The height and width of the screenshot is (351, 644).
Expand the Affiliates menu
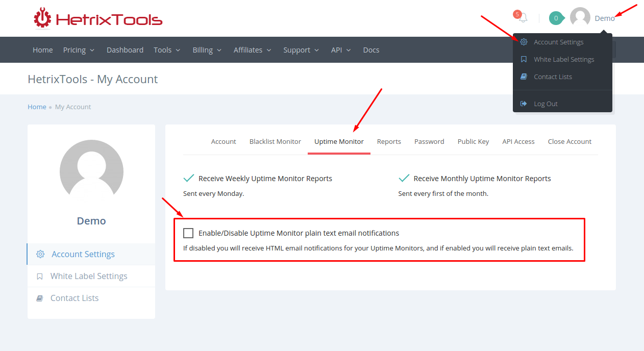point(253,50)
